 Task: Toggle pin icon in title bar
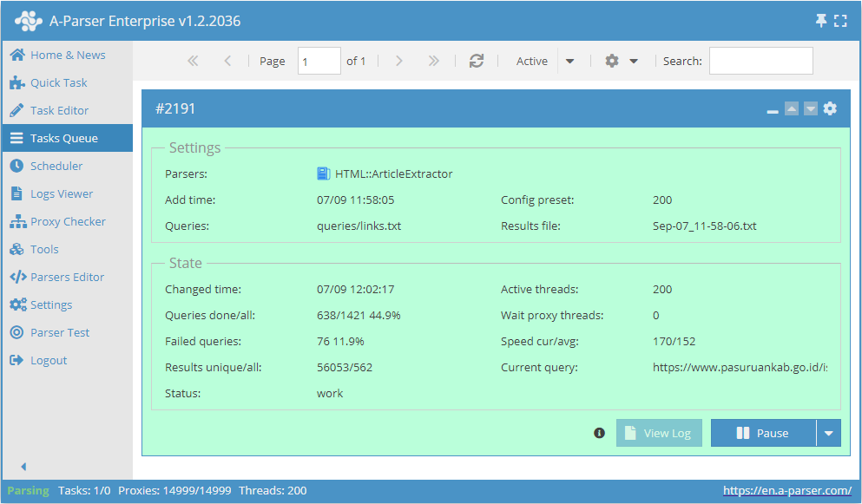pyautogui.click(x=821, y=21)
